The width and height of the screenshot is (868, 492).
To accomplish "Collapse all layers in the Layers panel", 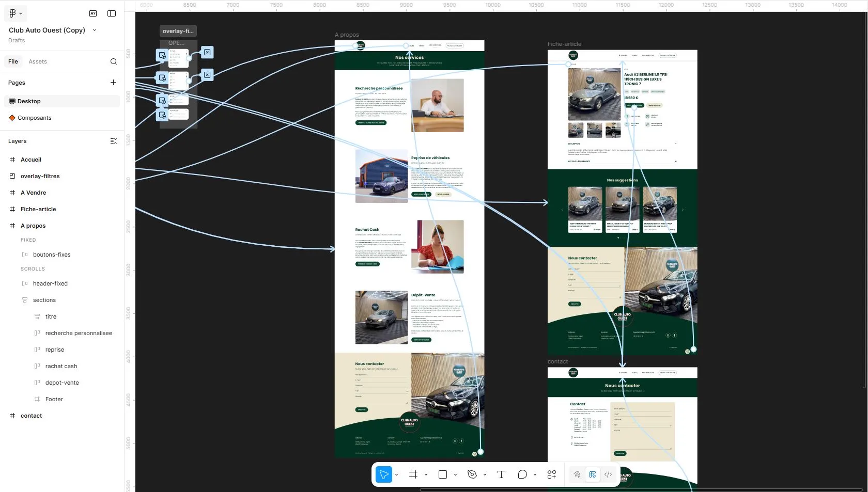I will (x=114, y=141).
